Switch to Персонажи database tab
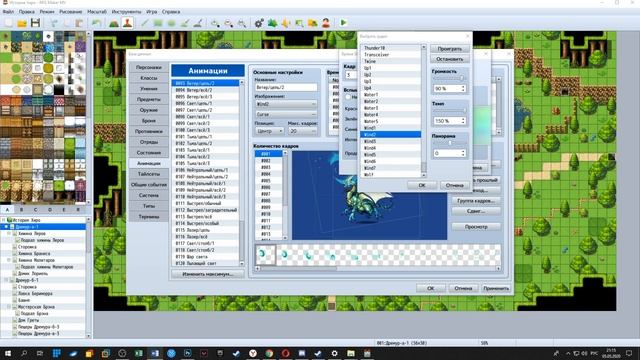640x360 pixels. pyautogui.click(x=149, y=67)
